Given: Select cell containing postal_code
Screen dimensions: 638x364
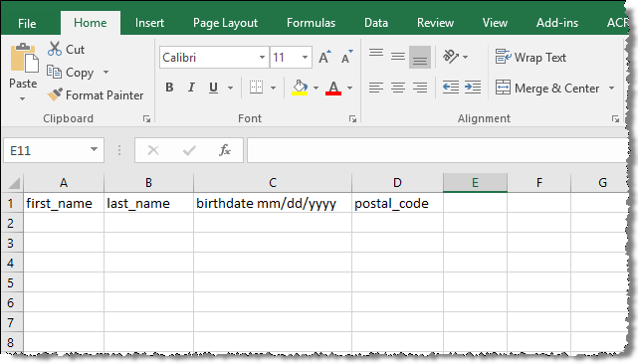Looking at the screenshot, I should click(397, 203).
